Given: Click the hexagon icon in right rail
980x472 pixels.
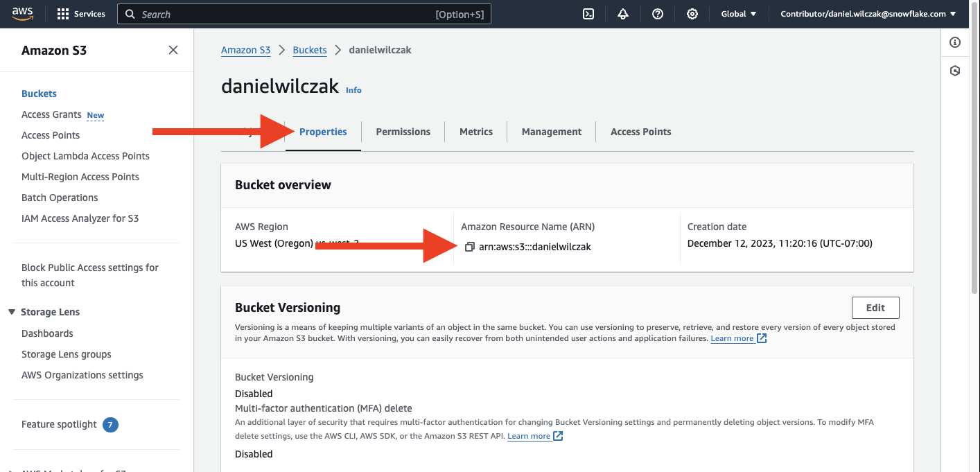Looking at the screenshot, I should (x=955, y=71).
